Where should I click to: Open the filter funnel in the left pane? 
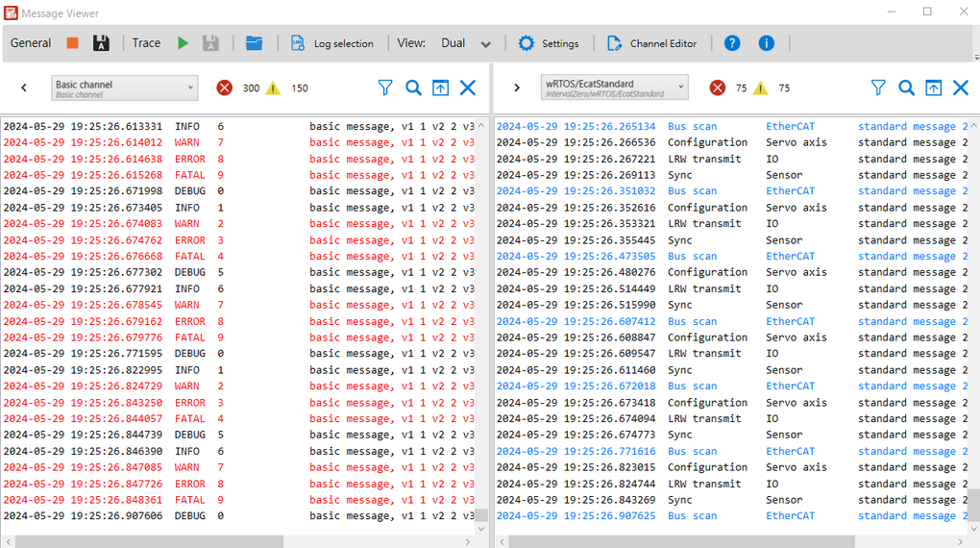385,88
